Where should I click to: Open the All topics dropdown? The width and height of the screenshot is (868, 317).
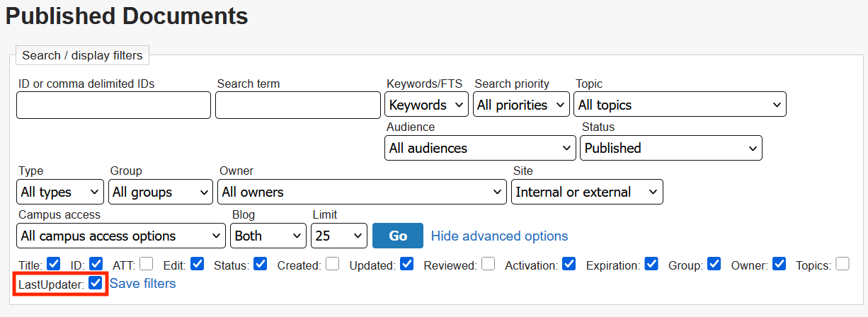pos(680,105)
